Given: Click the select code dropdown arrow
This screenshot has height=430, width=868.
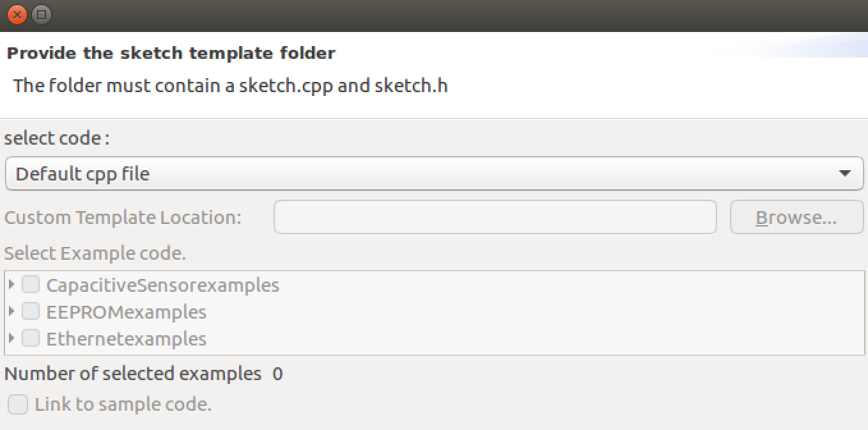Looking at the screenshot, I should click(x=844, y=173).
